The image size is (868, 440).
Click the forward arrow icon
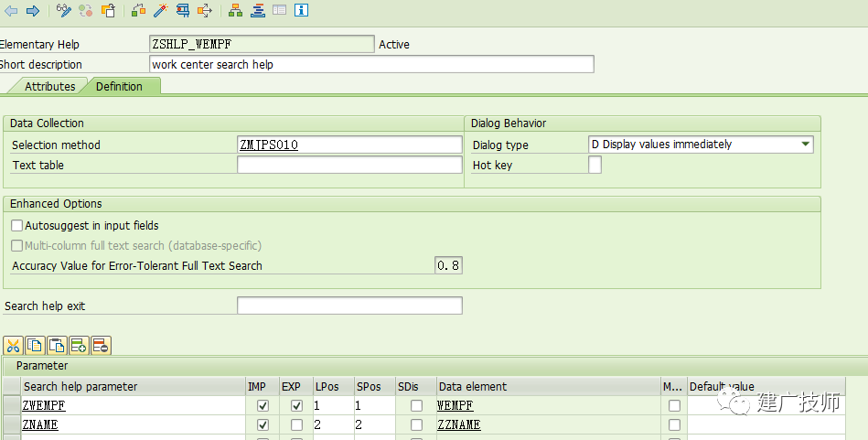(33, 10)
